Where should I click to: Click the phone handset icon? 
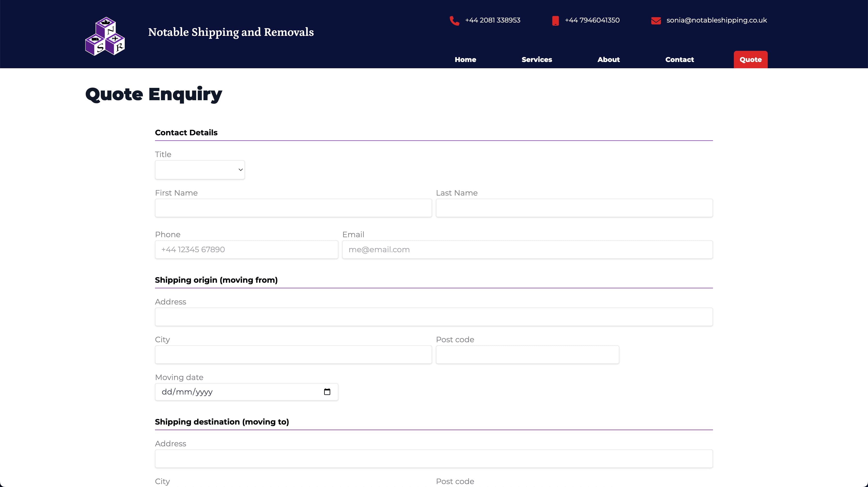pos(455,21)
